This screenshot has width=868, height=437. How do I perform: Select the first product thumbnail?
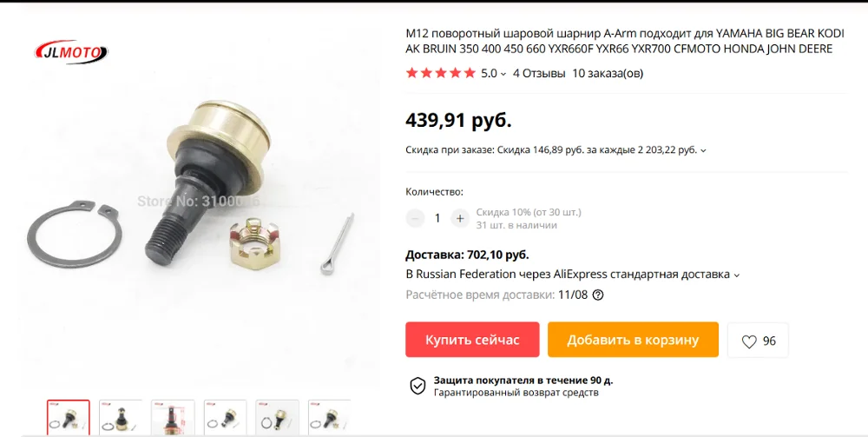point(68,418)
